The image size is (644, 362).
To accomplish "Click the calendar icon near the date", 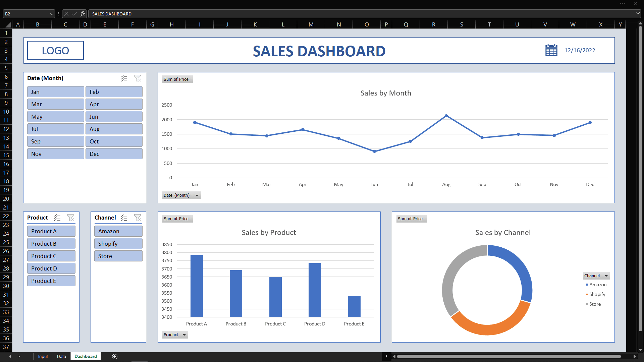I will [x=551, y=50].
